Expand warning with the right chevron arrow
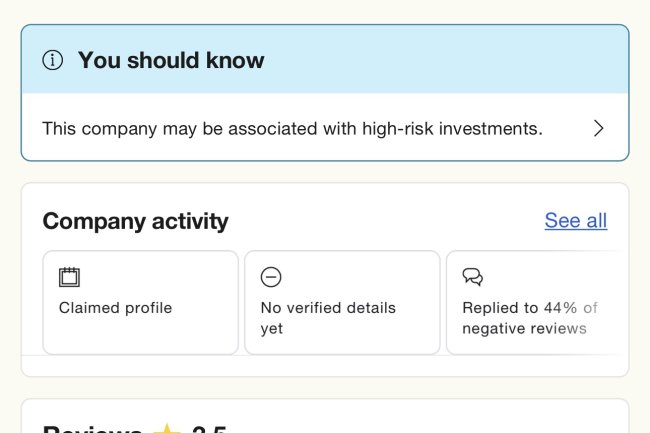This screenshot has width=650, height=433. tap(598, 128)
